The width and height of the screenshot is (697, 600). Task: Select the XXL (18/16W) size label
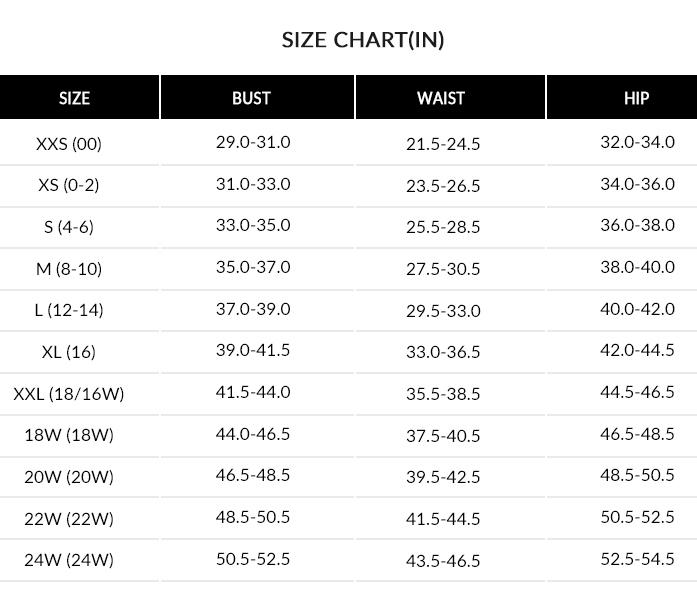pos(69,394)
